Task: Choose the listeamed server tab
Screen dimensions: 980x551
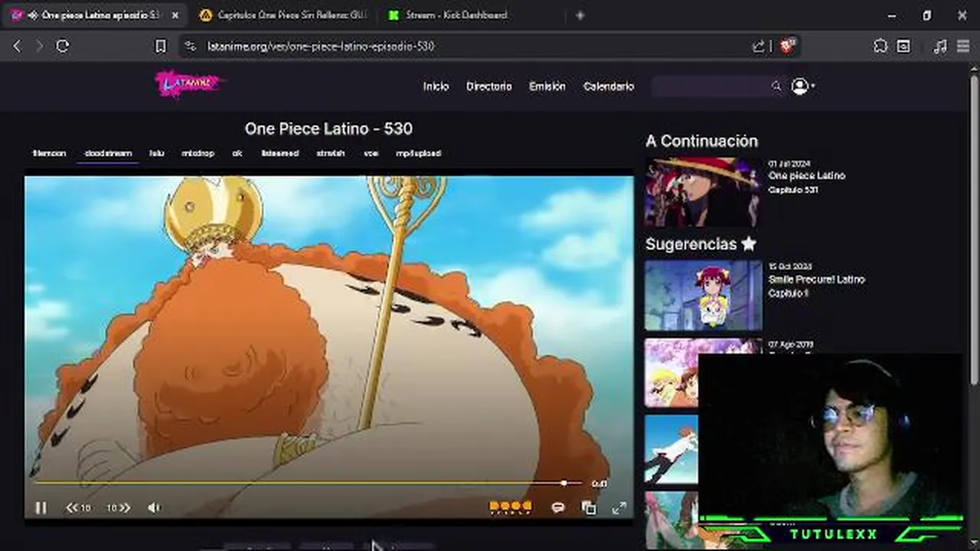Action: 279,153
